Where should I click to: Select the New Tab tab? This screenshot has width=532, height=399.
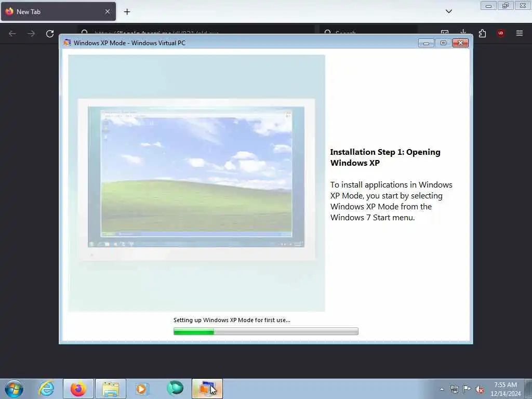click(x=58, y=11)
